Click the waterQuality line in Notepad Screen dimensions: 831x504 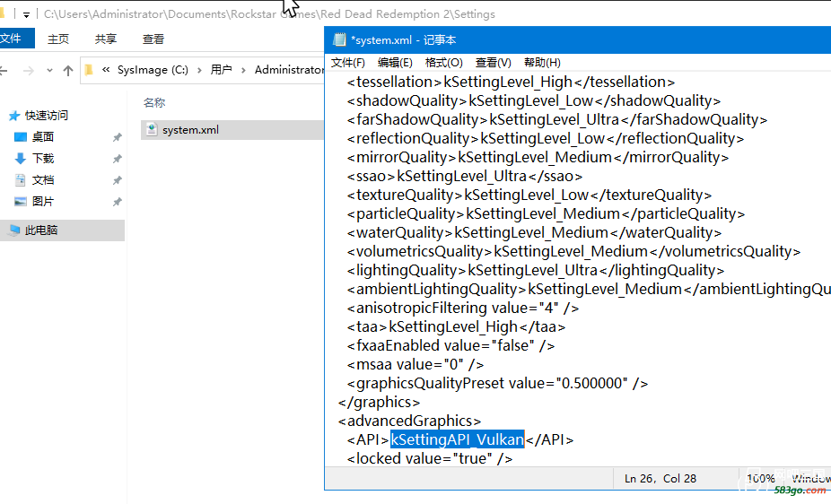pyautogui.click(x=534, y=232)
